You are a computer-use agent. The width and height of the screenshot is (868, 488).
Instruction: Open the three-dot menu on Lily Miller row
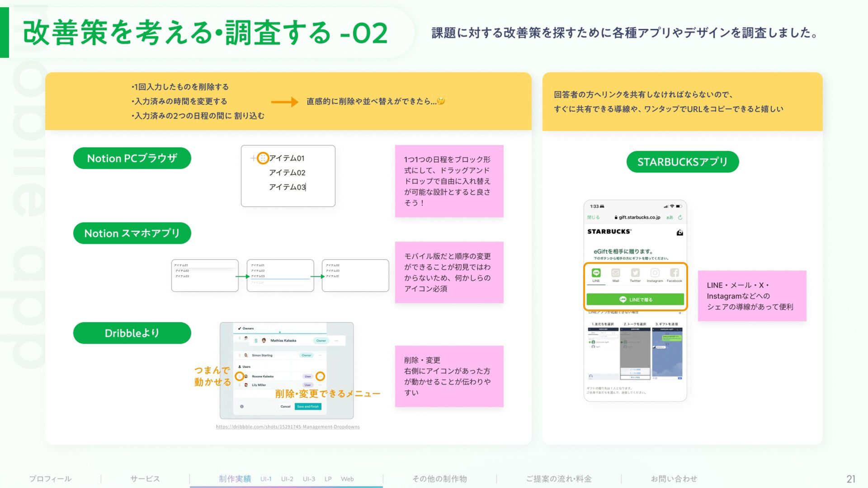(320, 385)
